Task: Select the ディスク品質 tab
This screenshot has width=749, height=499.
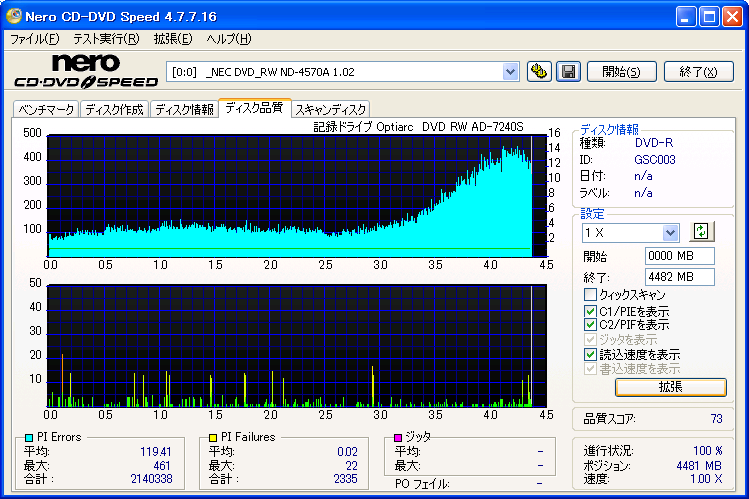Action: click(x=254, y=107)
